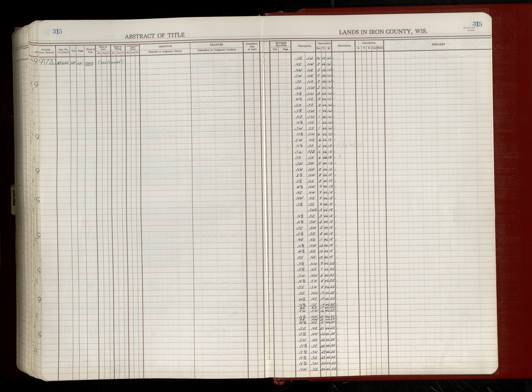Screen dimensions: 532x392
Task: Click the "Number Abstr. Record" column header
Action: [x=46, y=51]
